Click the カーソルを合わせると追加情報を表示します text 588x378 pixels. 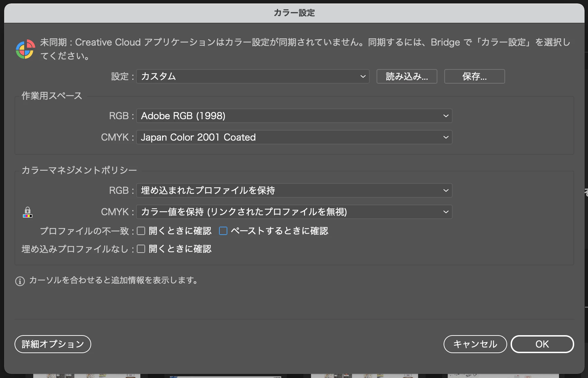click(x=114, y=280)
